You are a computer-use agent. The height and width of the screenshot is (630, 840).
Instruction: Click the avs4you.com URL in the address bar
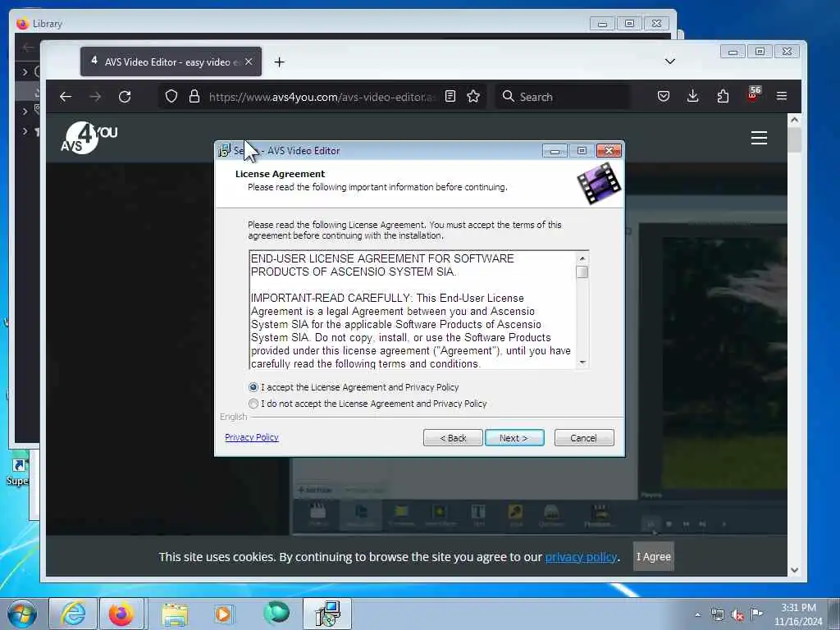(322, 97)
